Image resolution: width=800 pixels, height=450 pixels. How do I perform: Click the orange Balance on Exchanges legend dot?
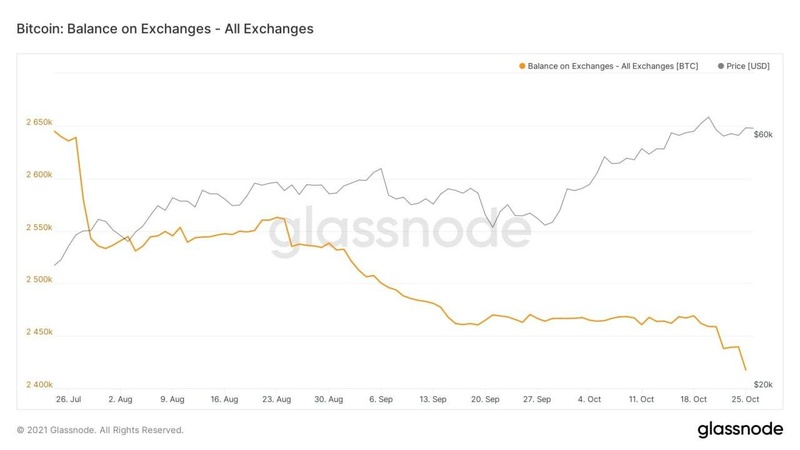click(x=521, y=66)
